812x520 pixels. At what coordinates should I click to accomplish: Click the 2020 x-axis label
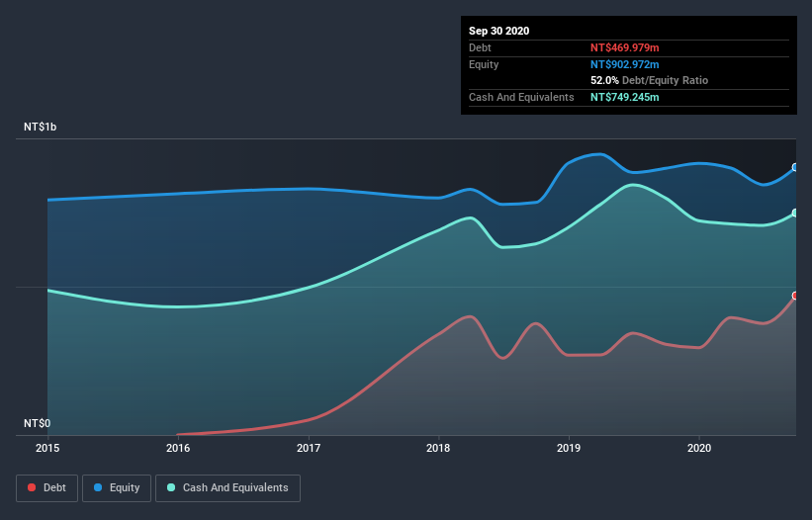(x=699, y=448)
